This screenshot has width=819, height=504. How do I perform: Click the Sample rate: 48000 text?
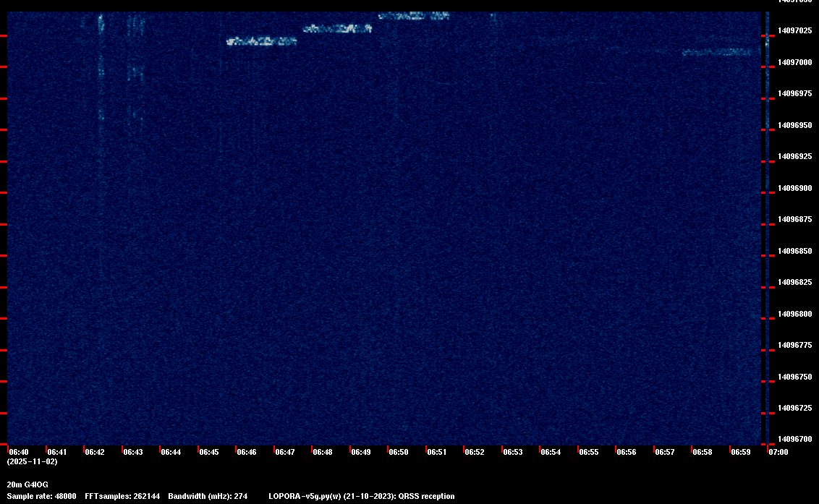coord(42,496)
